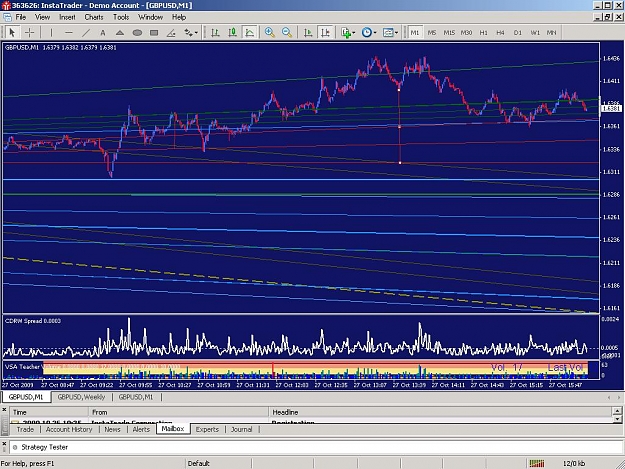
Task: Click the CDRW Spread 0.0003 indicator label
Action: 33,321
